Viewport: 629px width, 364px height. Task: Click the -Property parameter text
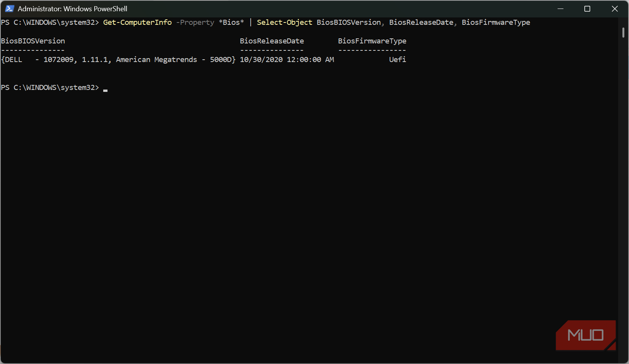195,22
